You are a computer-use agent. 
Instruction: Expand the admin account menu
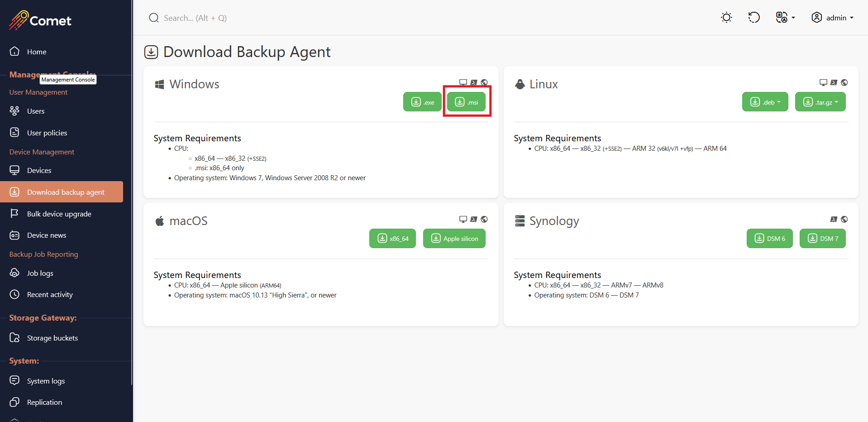coord(832,18)
